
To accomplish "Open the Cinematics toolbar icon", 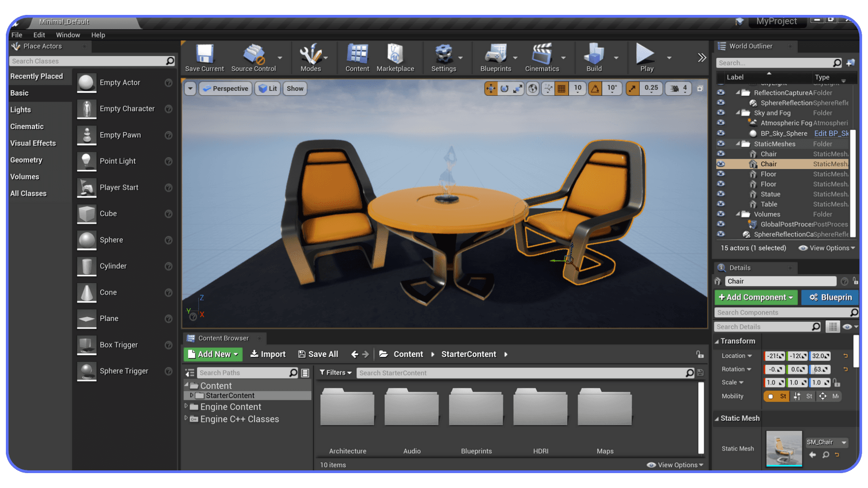I will click(541, 54).
